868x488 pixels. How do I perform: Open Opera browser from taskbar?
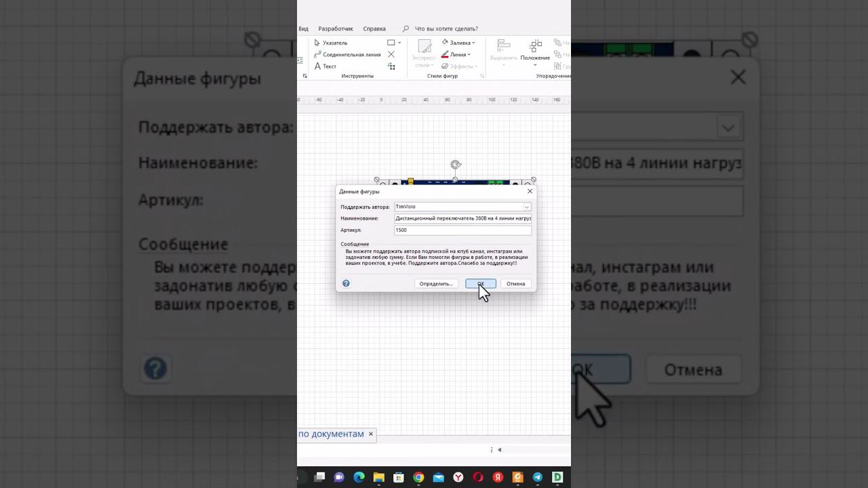click(x=478, y=477)
